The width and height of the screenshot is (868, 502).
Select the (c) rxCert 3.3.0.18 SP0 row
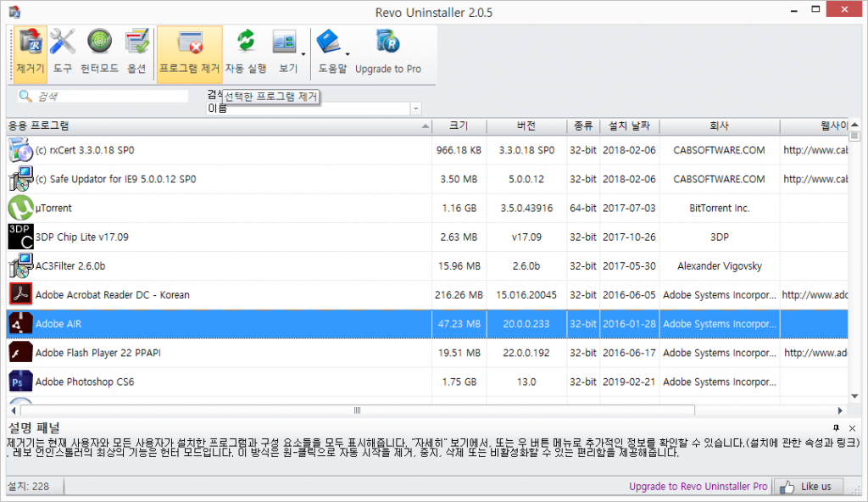(427, 150)
